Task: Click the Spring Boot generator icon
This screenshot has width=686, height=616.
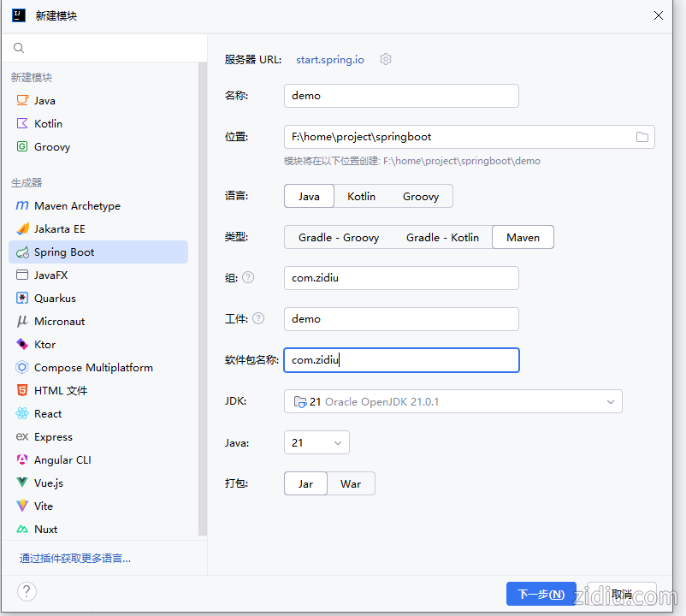Action: coord(22,252)
